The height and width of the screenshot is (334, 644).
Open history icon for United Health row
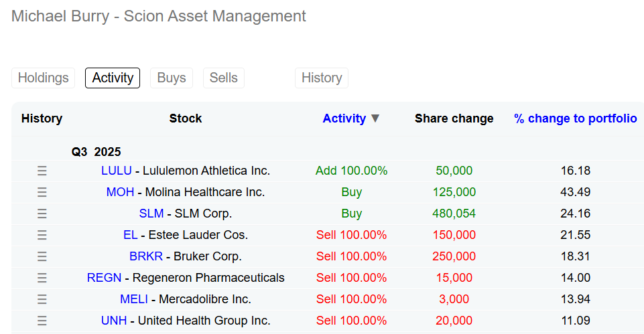click(x=42, y=321)
